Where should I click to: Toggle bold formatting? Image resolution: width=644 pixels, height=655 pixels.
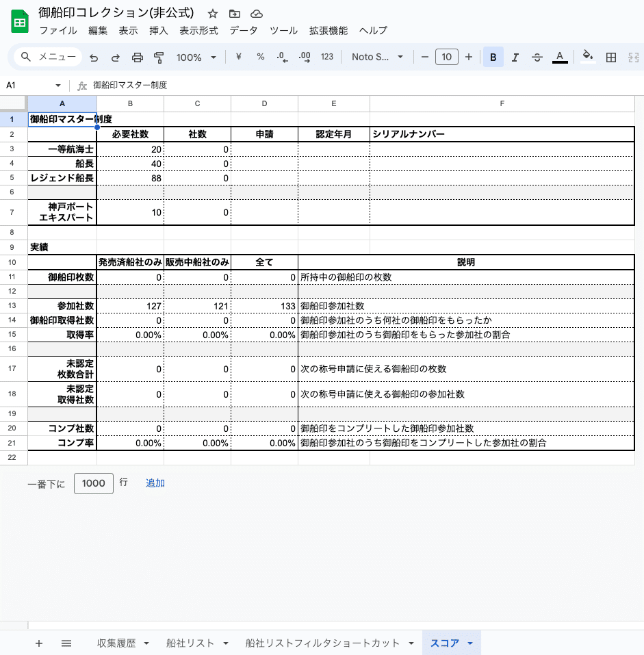click(493, 57)
